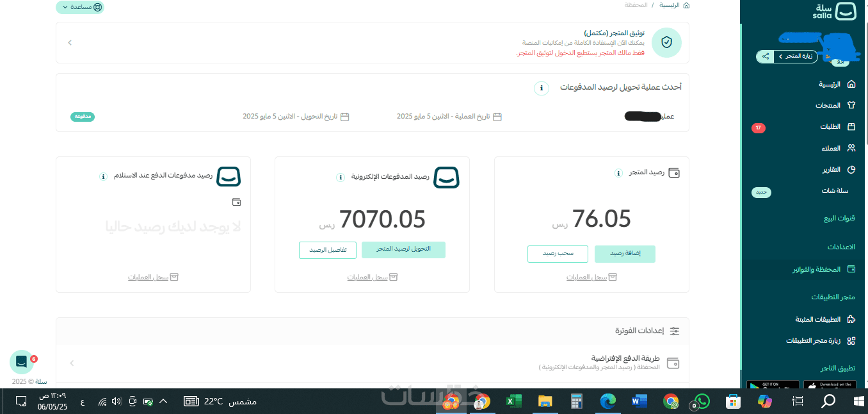Click the إضافة رصيد button
Viewport: 868px width, 414px height.
[625, 254]
